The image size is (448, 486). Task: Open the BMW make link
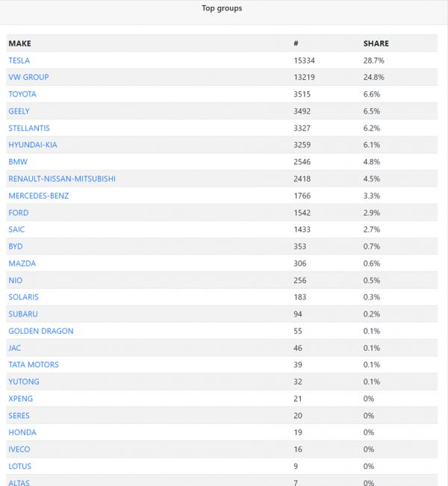click(x=17, y=162)
